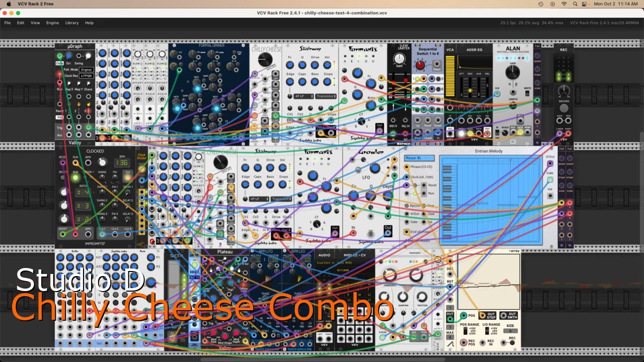This screenshot has width=644, height=362.
Task: Click the Macro knob on upper Chilly Cheese
Action: (x=265, y=59)
